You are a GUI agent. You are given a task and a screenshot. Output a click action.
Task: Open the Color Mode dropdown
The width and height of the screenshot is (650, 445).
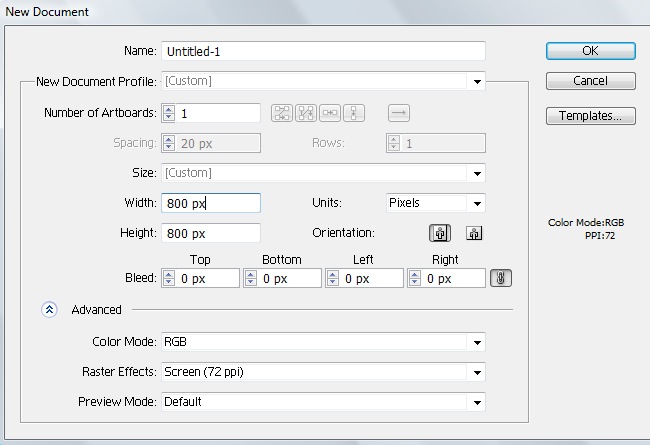[x=323, y=342]
